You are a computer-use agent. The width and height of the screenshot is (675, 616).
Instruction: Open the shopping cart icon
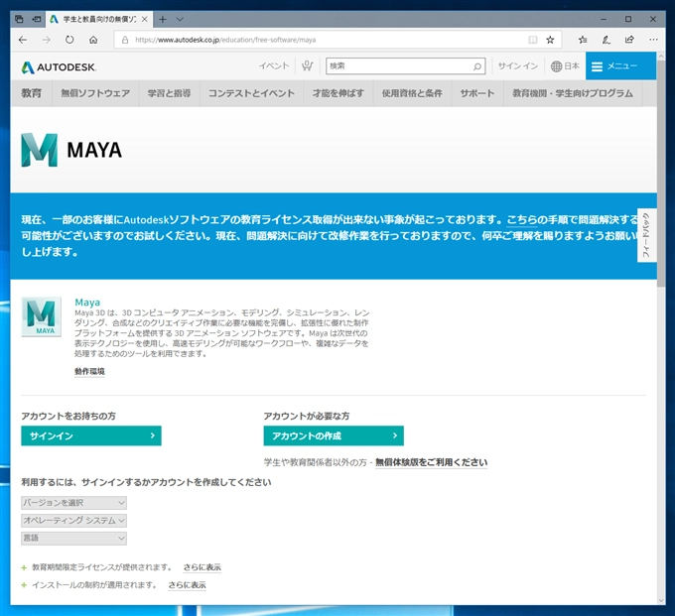[307, 65]
